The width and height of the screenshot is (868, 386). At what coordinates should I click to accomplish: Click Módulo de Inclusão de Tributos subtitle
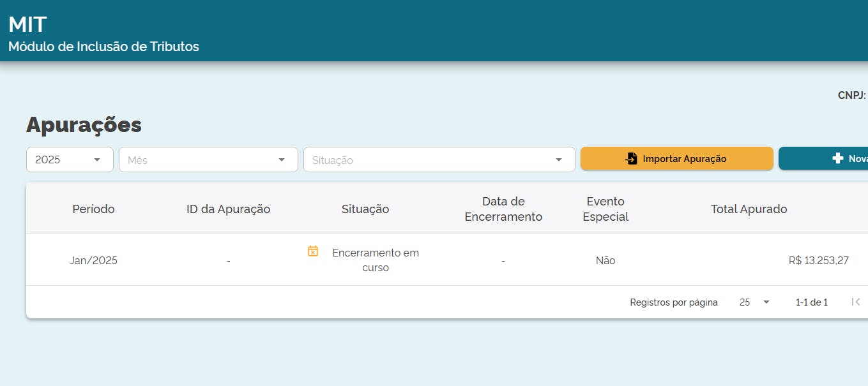point(103,47)
